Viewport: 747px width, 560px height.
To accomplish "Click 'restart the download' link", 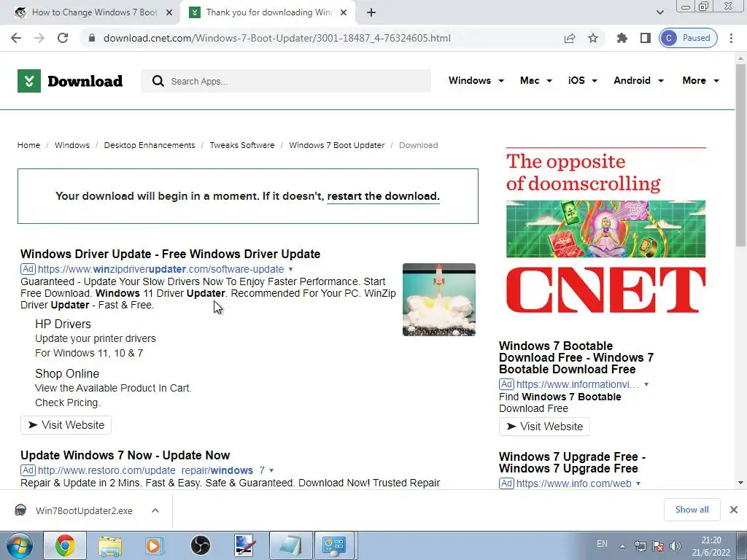I will (x=383, y=196).
